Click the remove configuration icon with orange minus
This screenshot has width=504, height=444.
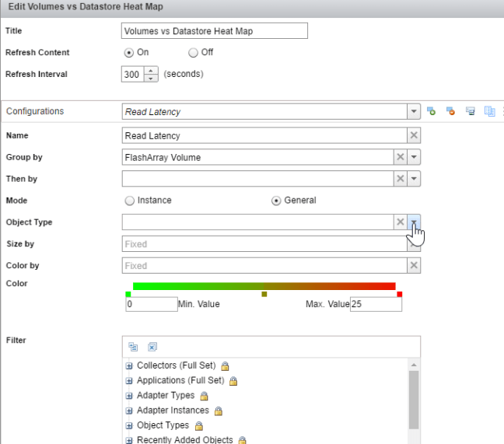[450, 111]
